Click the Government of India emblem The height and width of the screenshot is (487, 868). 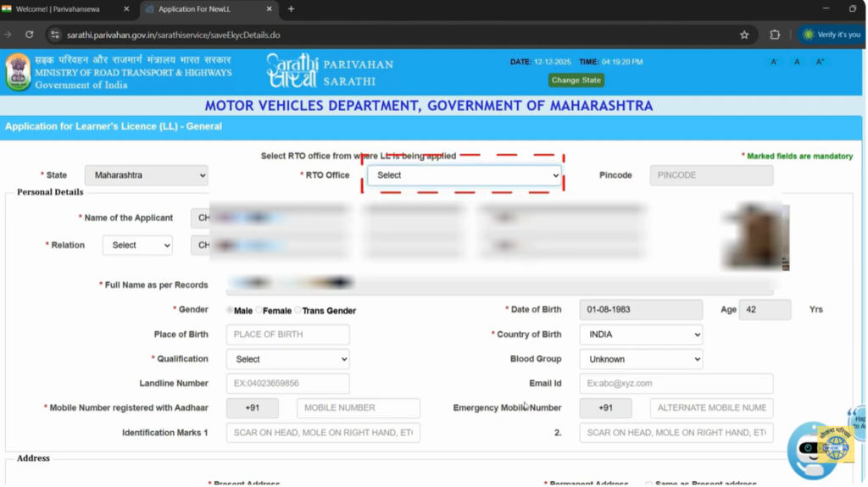click(x=18, y=72)
